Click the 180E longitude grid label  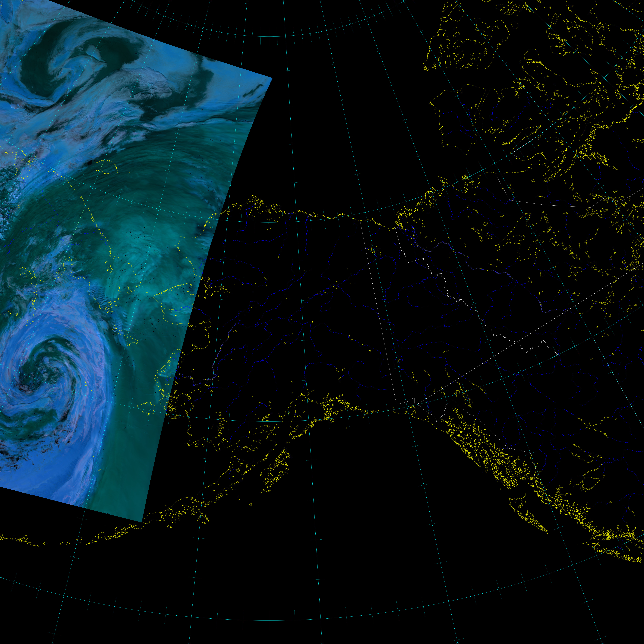[x=170, y=1]
